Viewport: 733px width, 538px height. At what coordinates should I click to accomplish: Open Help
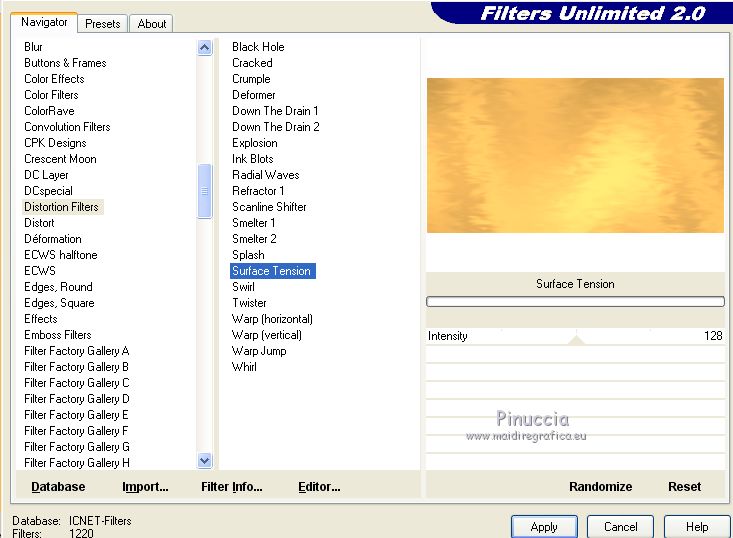click(x=697, y=527)
